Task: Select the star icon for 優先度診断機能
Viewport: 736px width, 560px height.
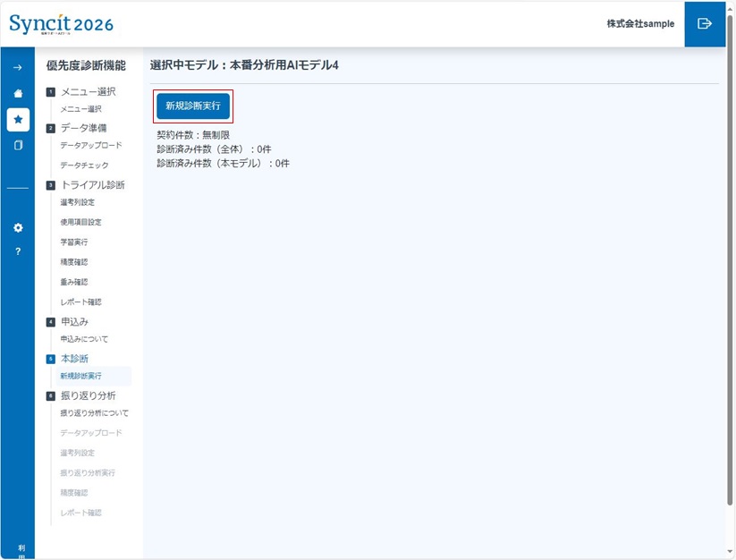Action: [17, 119]
